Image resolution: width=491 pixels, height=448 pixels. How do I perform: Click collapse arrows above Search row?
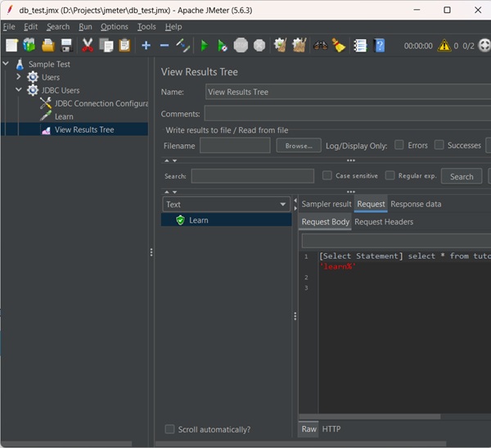click(171, 161)
